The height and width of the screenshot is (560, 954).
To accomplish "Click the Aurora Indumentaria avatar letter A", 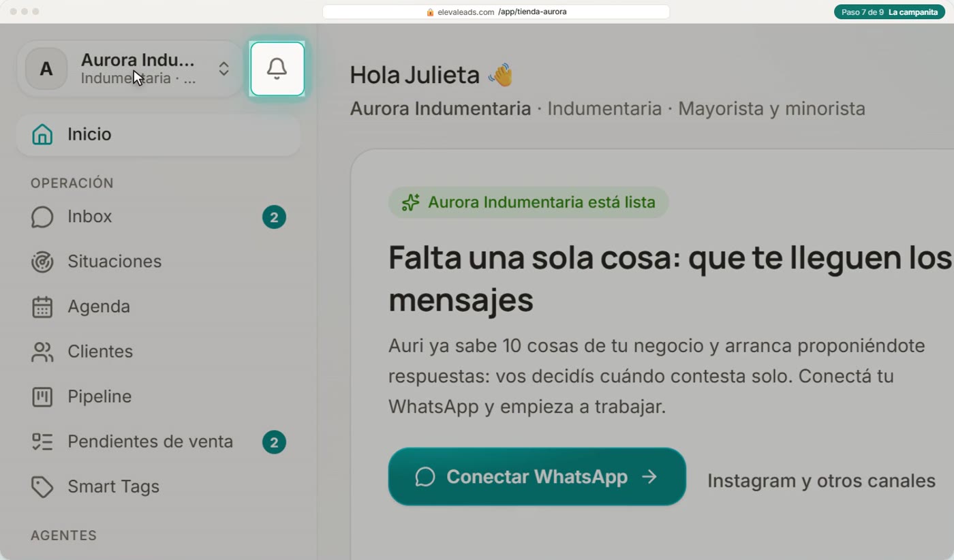I will pos(46,69).
